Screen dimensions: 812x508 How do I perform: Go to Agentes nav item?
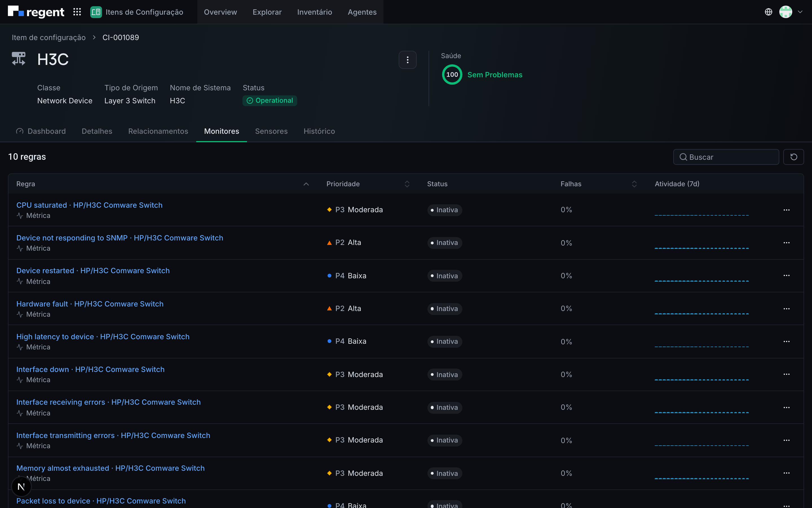pyautogui.click(x=362, y=12)
